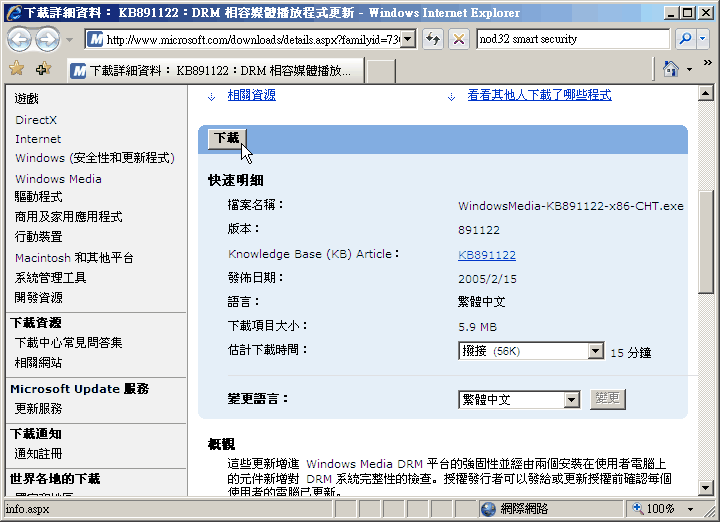Click Add to Favorites icon

pos(43,69)
